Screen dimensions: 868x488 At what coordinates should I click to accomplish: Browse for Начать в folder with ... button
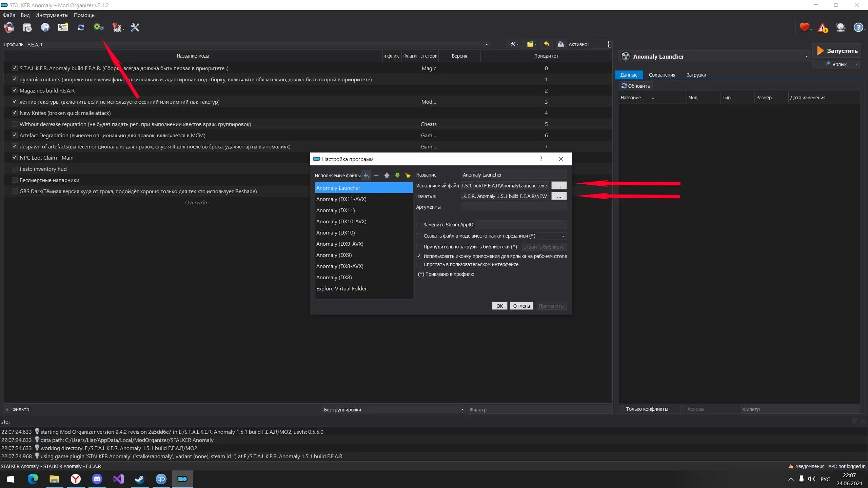(559, 196)
